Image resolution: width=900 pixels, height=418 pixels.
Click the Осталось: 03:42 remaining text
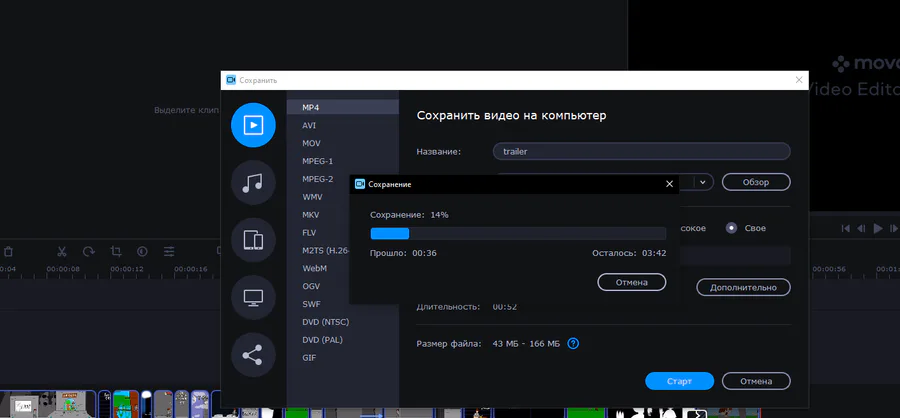(629, 253)
